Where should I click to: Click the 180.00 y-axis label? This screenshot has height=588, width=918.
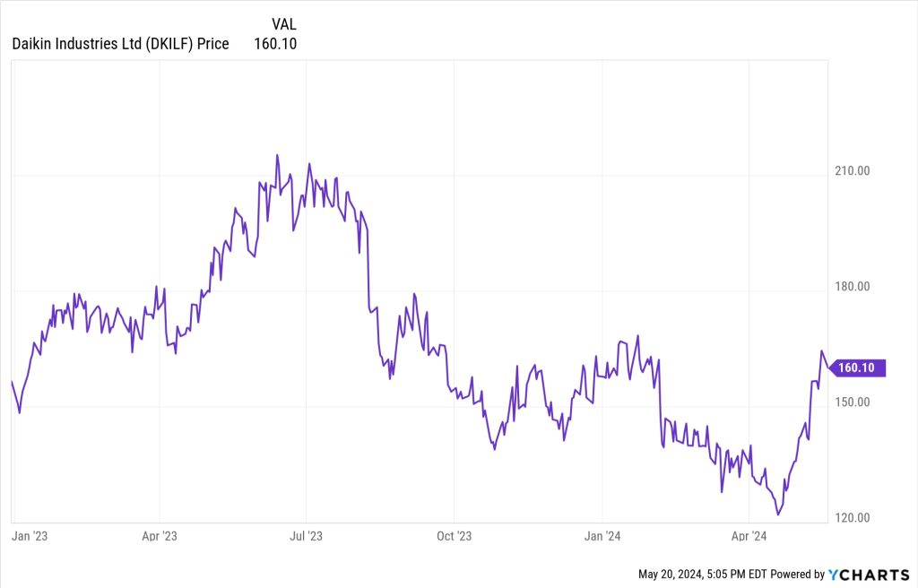click(853, 287)
